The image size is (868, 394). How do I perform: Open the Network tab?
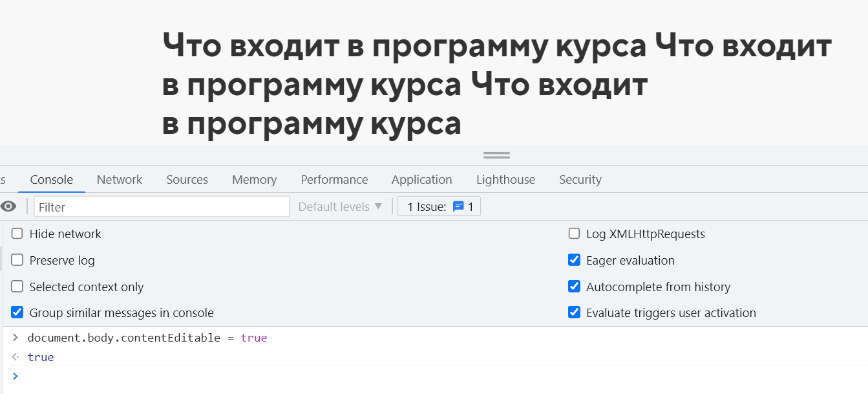[120, 180]
